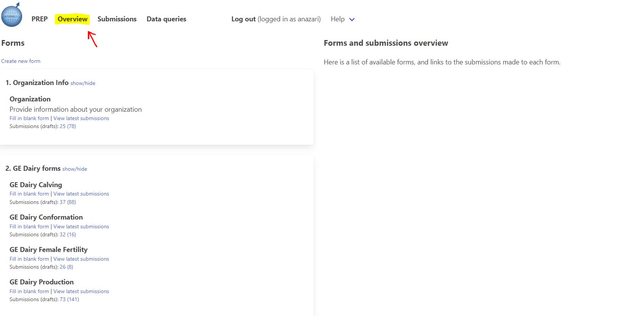Screen dimensions: 644x316
Task: Fill in blank GE Dairy Calving form
Action: point(29,194)
